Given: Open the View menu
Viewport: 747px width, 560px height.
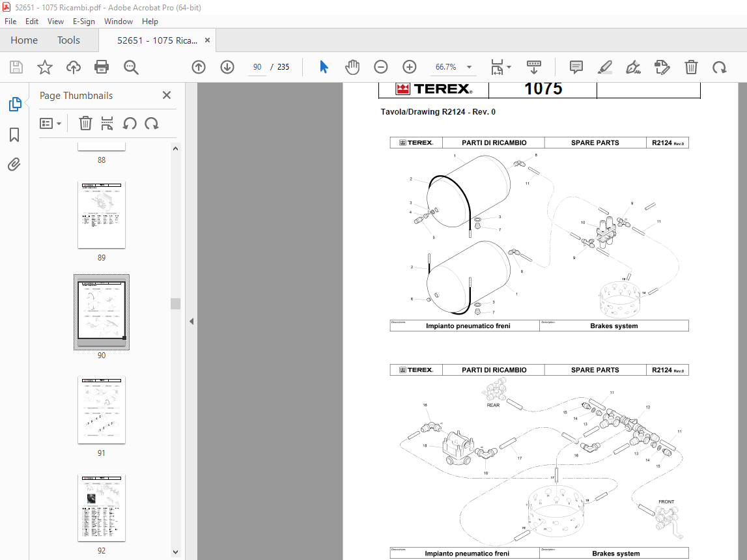Looking at the screenshot, I should click(x=55, y=21).
